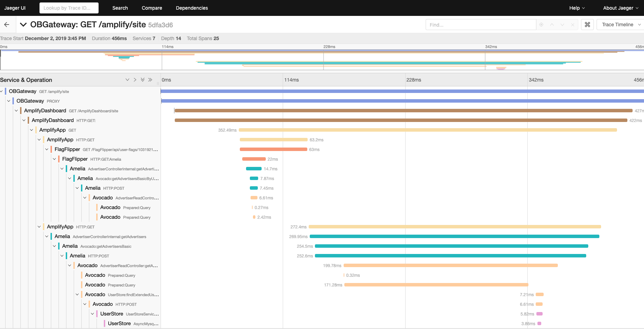Click the trace ID 5dfa3d6
The width and height of the screenshot is (644, 330).
[160, 25]
